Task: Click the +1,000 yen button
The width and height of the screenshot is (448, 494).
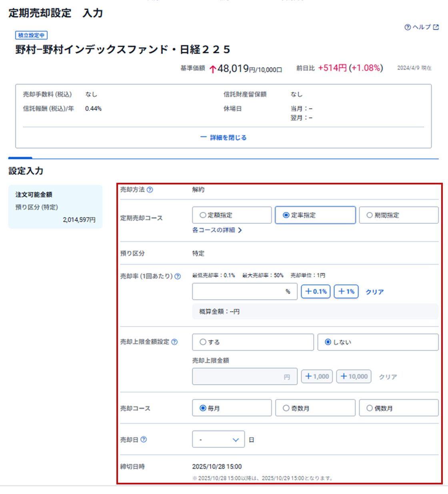Action: tap(317, 376)
